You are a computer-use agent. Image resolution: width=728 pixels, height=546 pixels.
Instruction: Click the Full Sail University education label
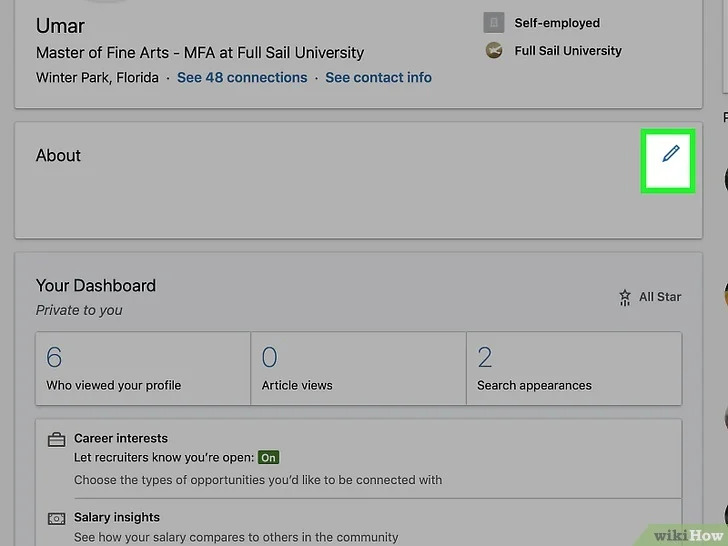(568, 51)
